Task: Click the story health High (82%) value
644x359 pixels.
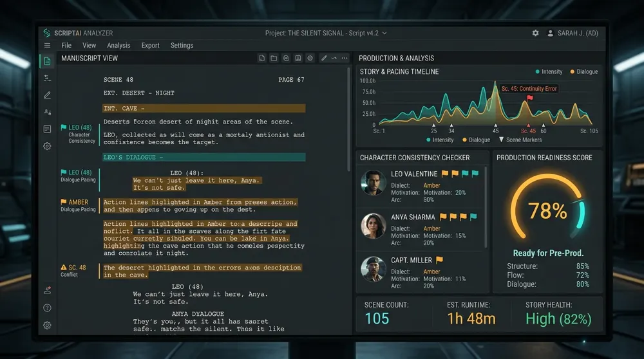Action: 558,319
